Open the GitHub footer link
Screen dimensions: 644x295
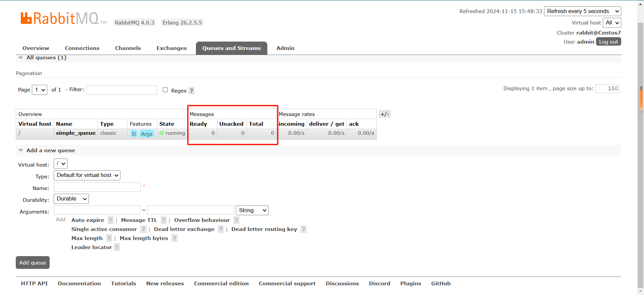pyautogui.click(x=441, y=284)
